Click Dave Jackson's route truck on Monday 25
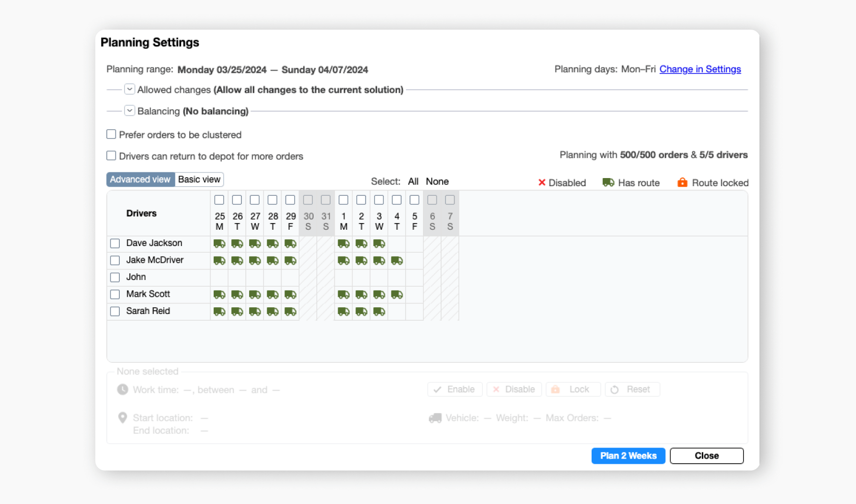Viewport: 856px width, 504px height. 219,244
